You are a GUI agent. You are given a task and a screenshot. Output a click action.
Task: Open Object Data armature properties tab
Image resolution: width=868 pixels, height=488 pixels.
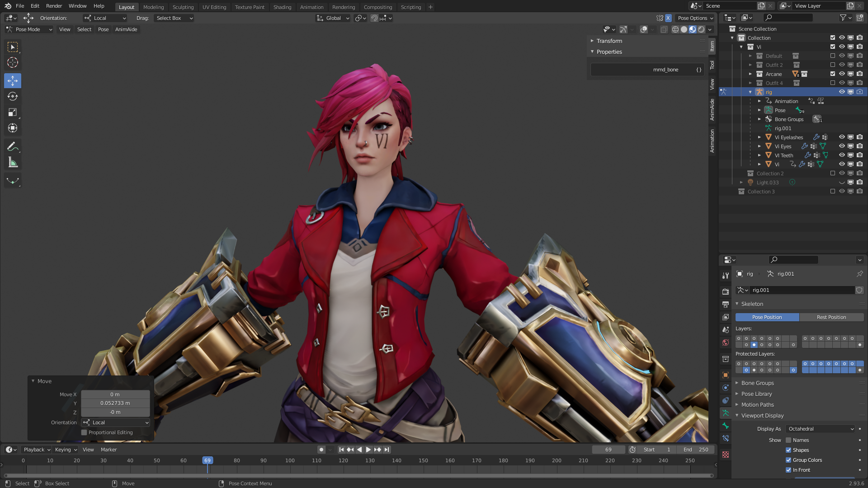[x=726, y=413]
